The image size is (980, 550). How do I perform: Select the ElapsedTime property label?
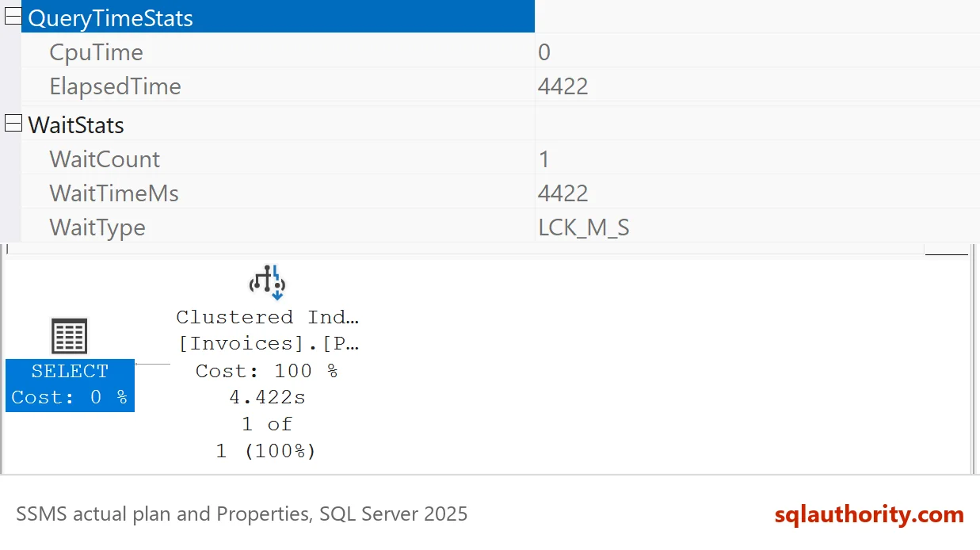(115, 86)
